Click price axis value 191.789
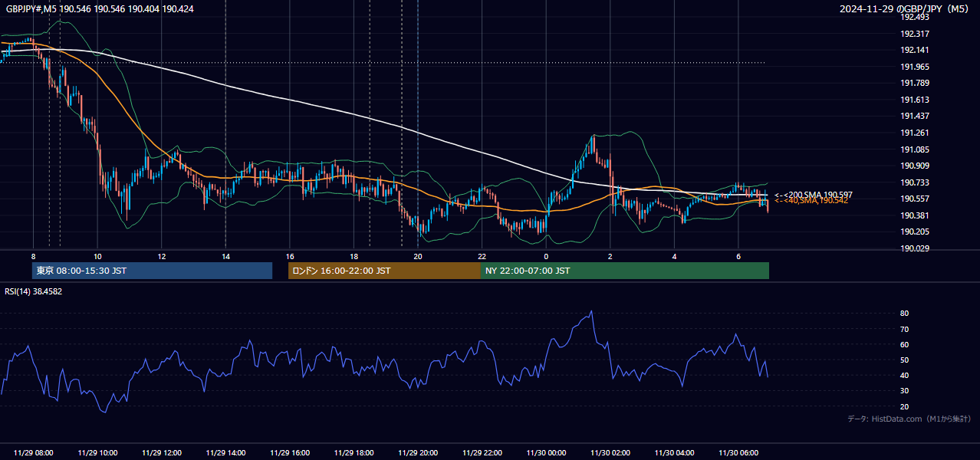 click(914, 83)
